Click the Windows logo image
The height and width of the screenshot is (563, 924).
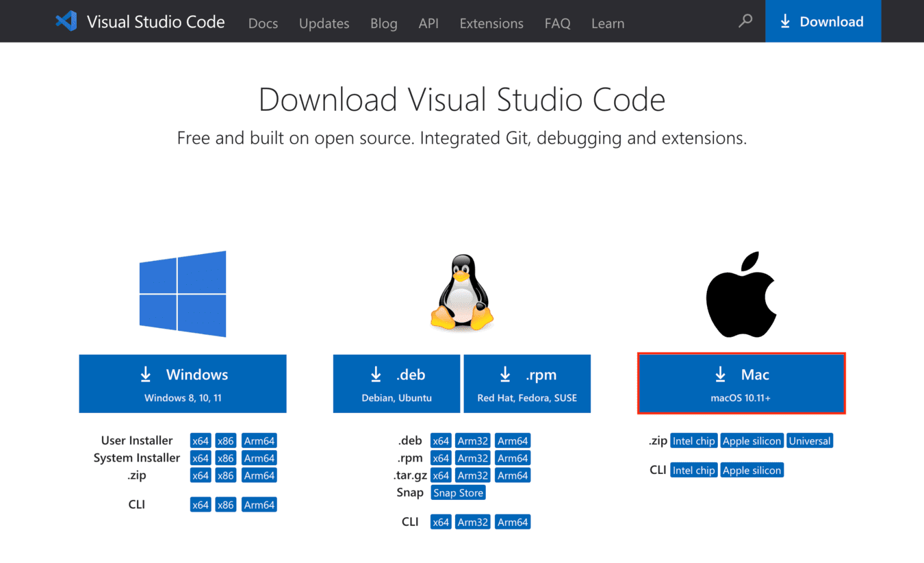click(x=183, y=294)
